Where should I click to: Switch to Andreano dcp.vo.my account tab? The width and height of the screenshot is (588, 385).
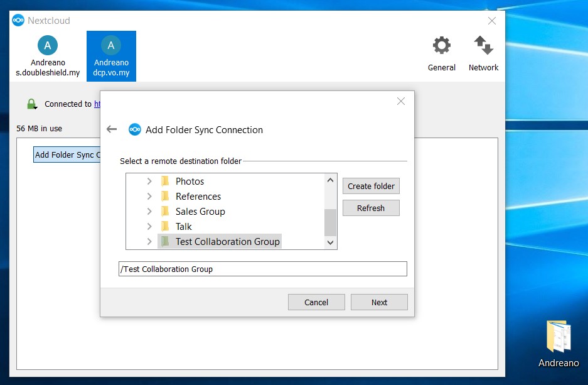coord(111,56)
